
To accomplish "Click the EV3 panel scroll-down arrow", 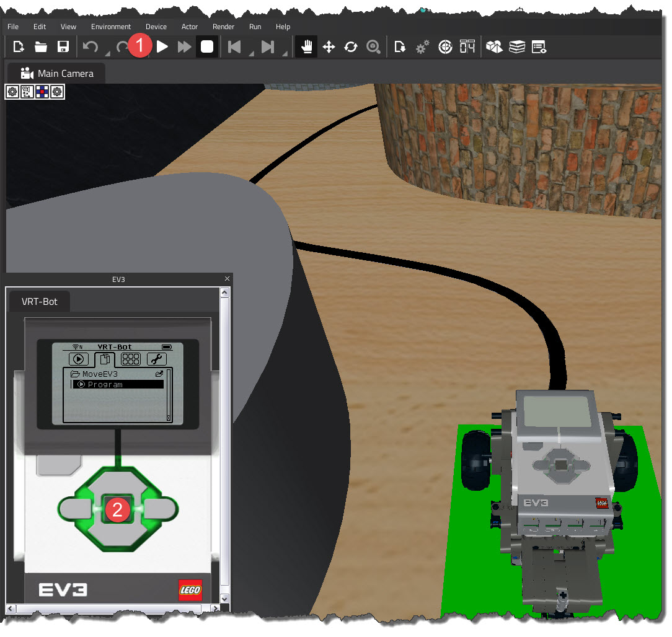I will click(x=224, y=599).
